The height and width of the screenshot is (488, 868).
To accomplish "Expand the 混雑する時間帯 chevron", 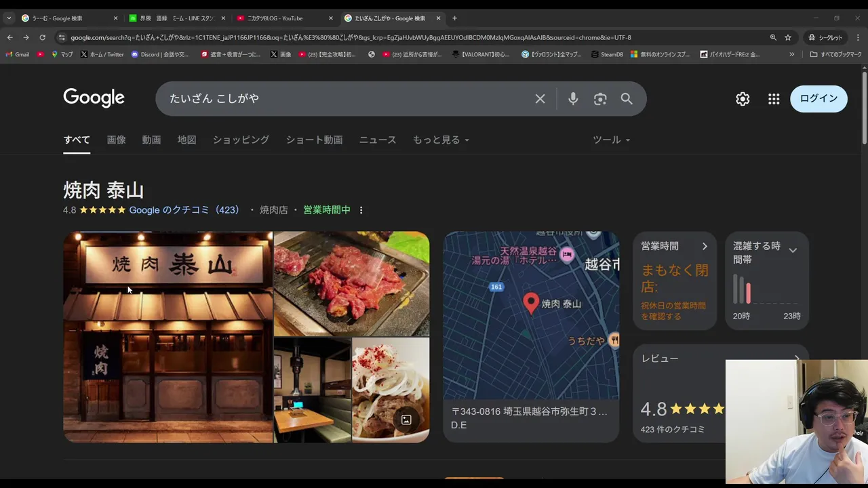I will 793,251.
